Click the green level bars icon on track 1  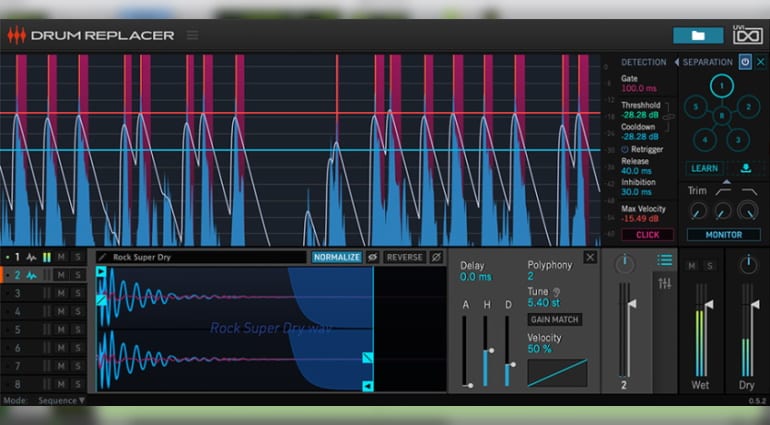pos(47,257)
